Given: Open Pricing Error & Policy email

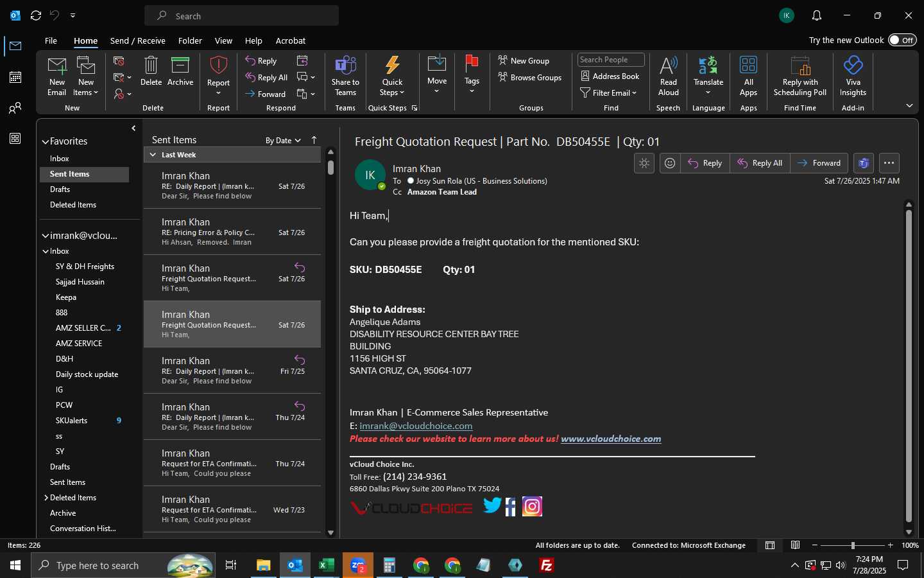Looking at the screenshot, I should pos(232,232).
